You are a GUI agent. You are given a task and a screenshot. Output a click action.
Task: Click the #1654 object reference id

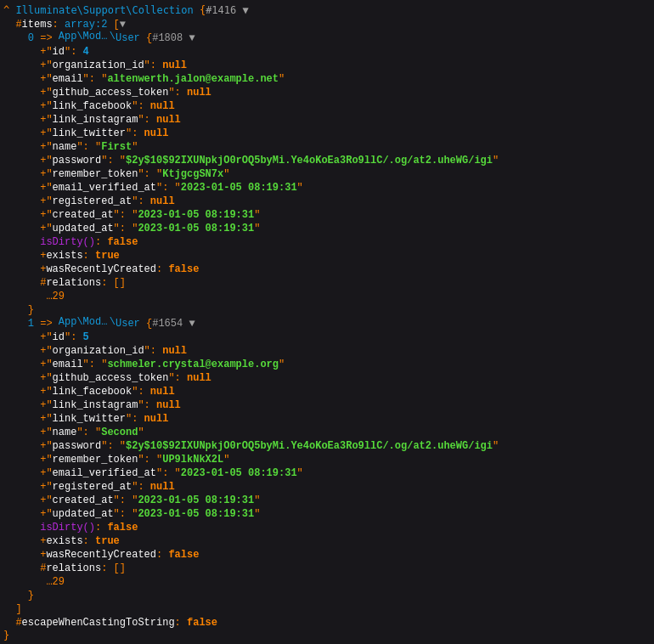coord(167,324)
